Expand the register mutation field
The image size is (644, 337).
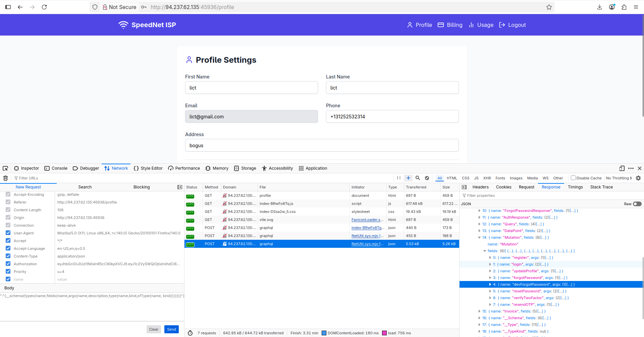pos(490,258)
